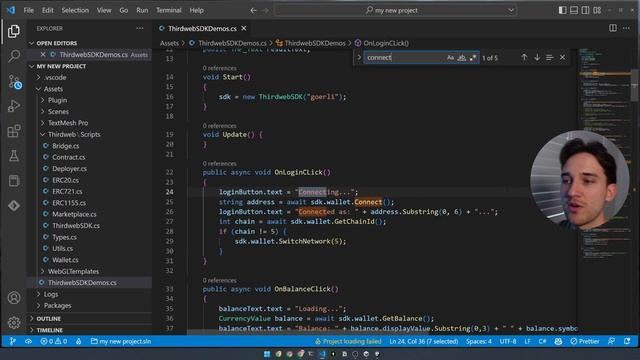This screenshot has height=360, width=640.
Task: Open Windows Start button on taskbar
Action: click(x=267, y=354)
